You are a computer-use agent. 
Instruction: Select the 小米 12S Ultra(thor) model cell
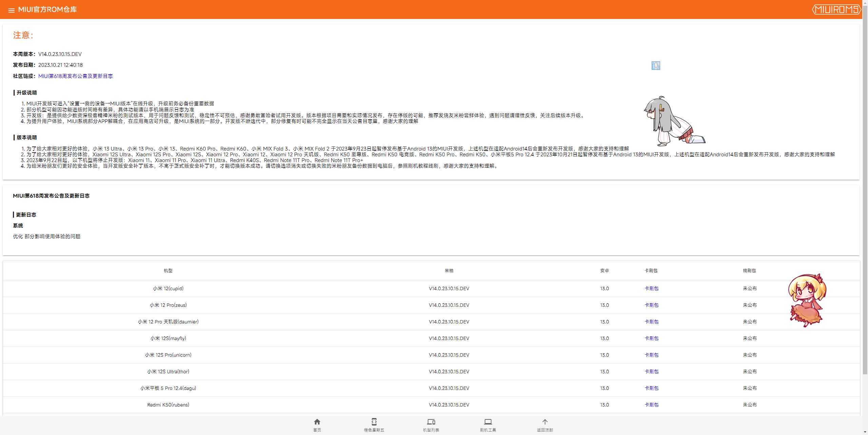point(168,372)
